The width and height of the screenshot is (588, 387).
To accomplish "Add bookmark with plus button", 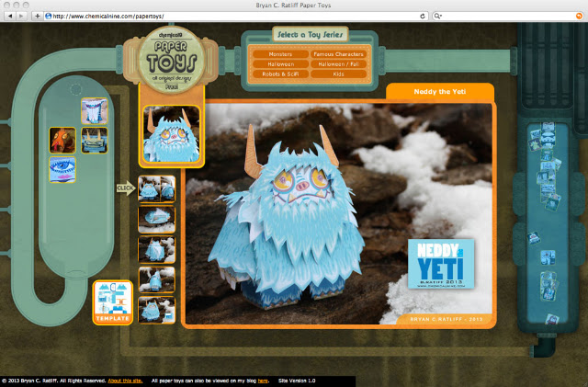I will click(x=37, y=16).
